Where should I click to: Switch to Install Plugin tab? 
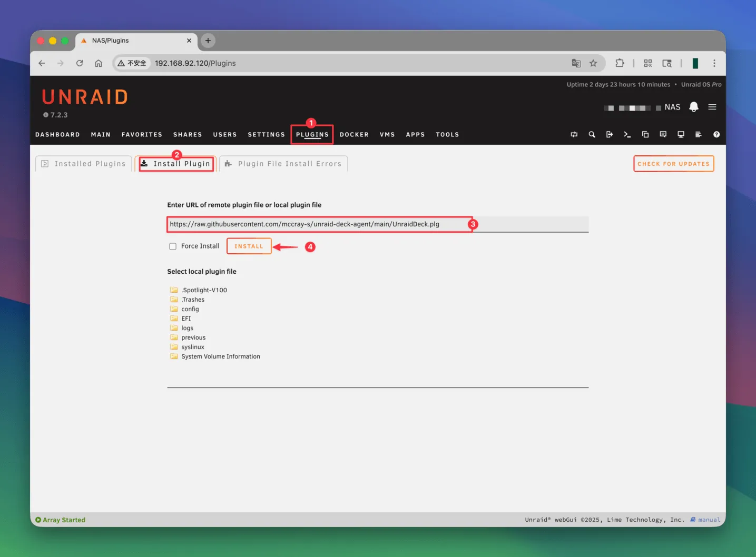pos(176,164)
